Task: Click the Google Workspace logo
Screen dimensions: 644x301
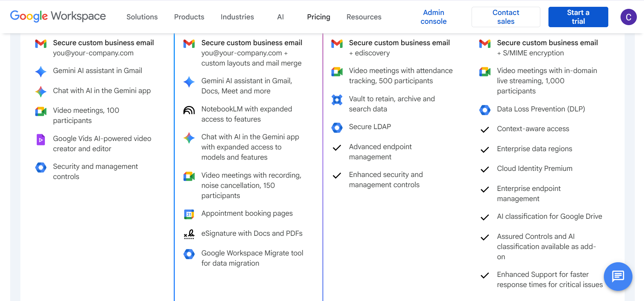Action: point(58,16)
